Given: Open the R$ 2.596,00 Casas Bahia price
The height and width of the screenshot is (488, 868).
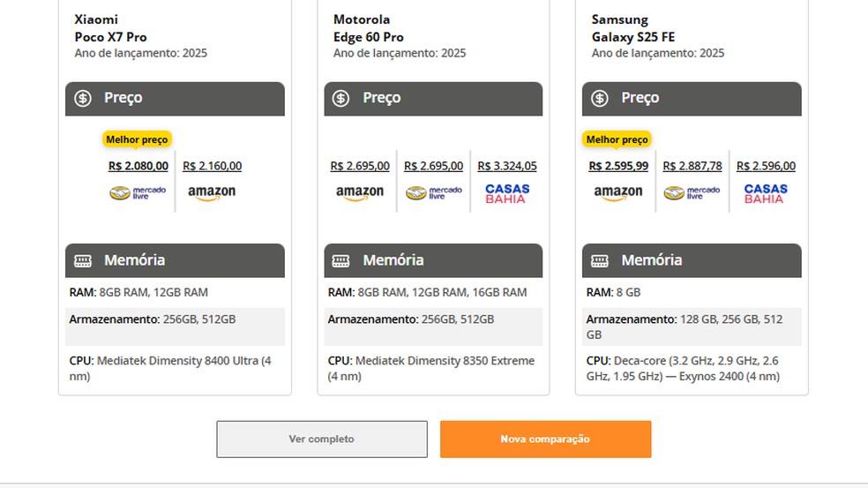Looking at the screenshot, I should tap(766, 166).
